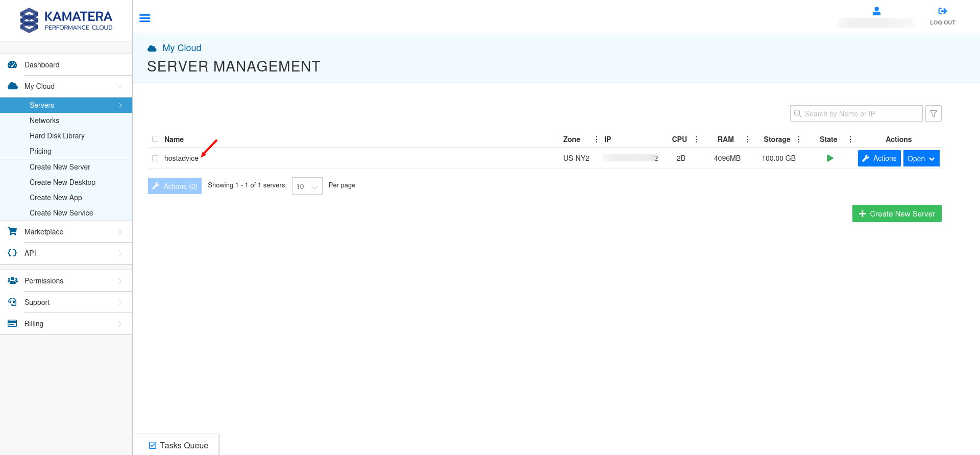Click the 2B CPU value

681,158
